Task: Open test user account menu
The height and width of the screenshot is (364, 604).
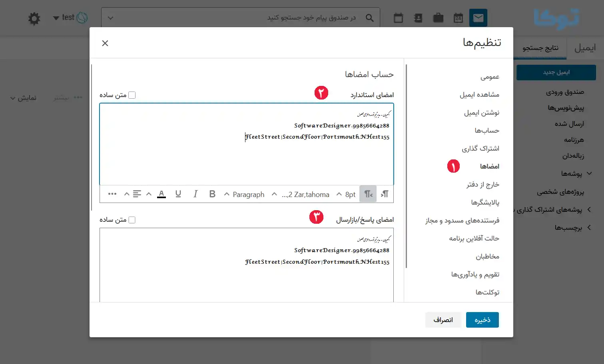Action: point(70,18)
